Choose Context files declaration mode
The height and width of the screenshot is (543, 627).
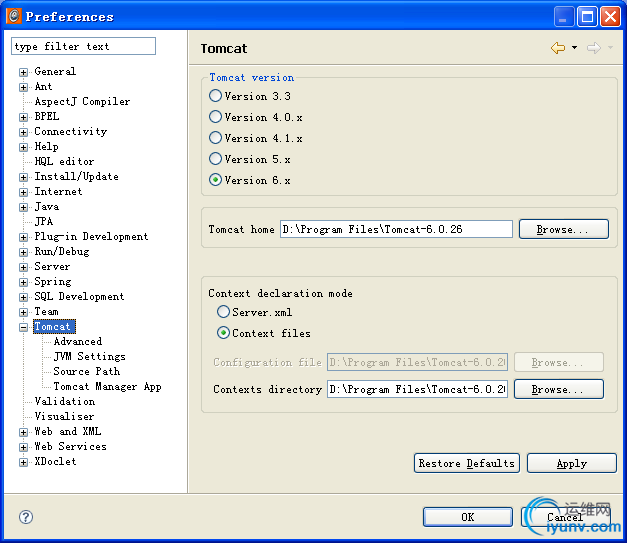pos(223,333)
